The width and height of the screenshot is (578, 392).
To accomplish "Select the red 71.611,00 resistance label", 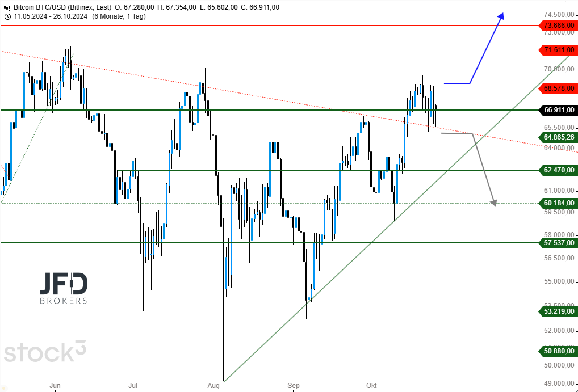I will click(x=558, y=50).
